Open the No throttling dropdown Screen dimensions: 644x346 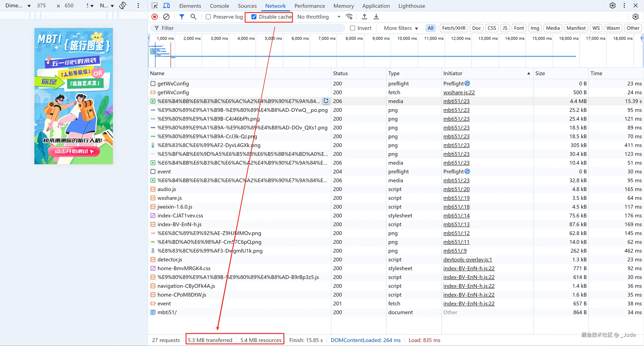click(x=319, y=17)
